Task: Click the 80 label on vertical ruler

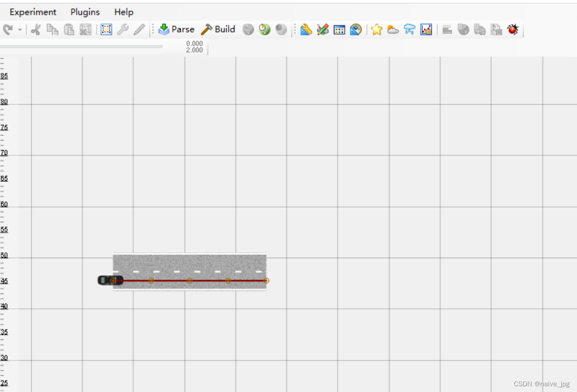Action: point(4,102)
